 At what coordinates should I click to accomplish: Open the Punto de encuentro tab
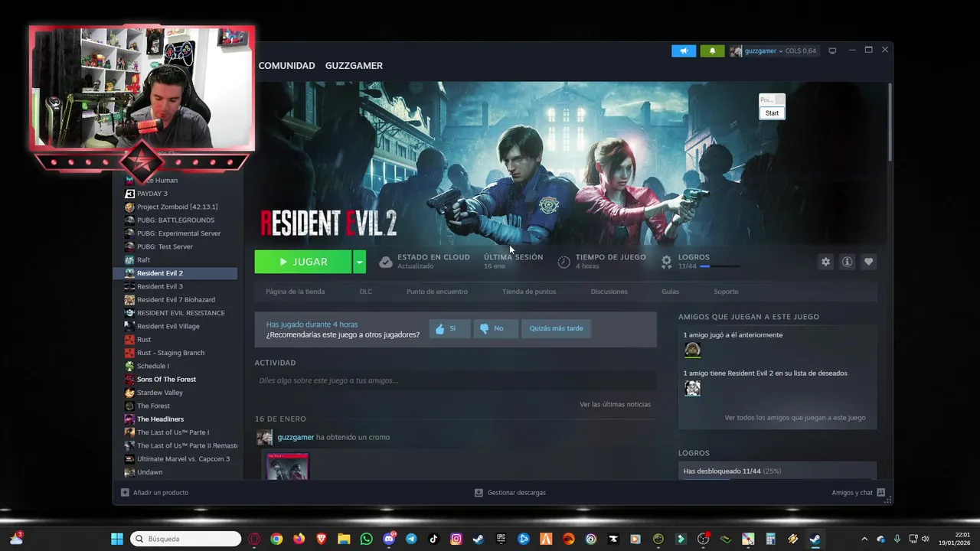click(437, 292)
